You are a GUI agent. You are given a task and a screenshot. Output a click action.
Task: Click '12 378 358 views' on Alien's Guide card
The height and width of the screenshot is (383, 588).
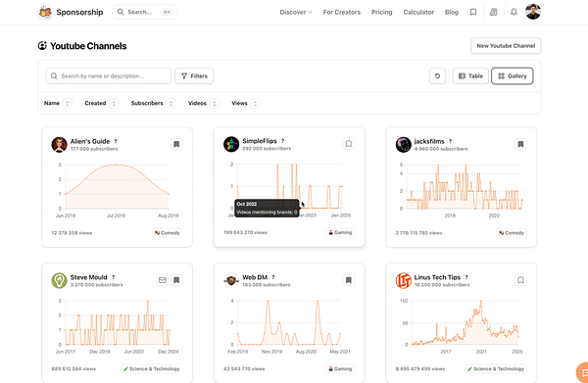(x=72, y=233)
